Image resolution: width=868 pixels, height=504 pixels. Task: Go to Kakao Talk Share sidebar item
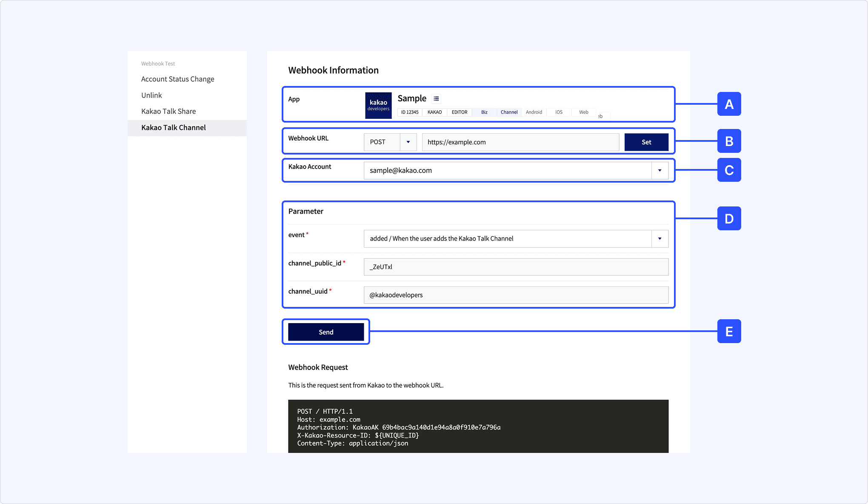coord(168,112)
